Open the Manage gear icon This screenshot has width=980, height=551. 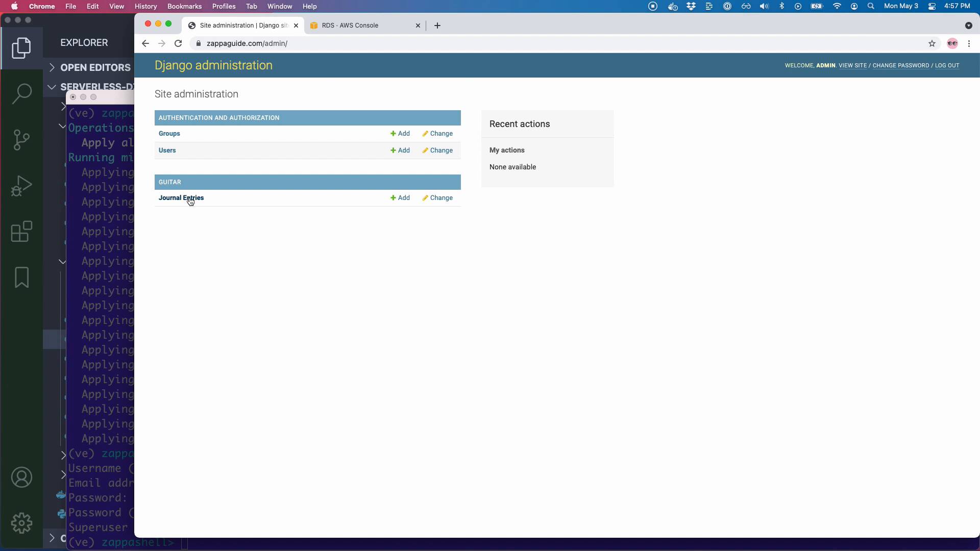coord(21,523)
